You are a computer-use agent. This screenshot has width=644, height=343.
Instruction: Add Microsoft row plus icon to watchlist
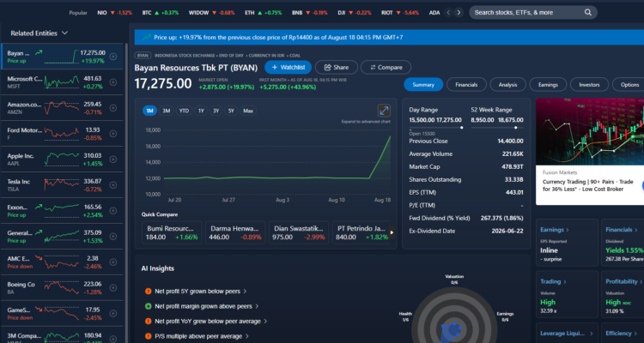pyautogui.click(x=113, y=82)
